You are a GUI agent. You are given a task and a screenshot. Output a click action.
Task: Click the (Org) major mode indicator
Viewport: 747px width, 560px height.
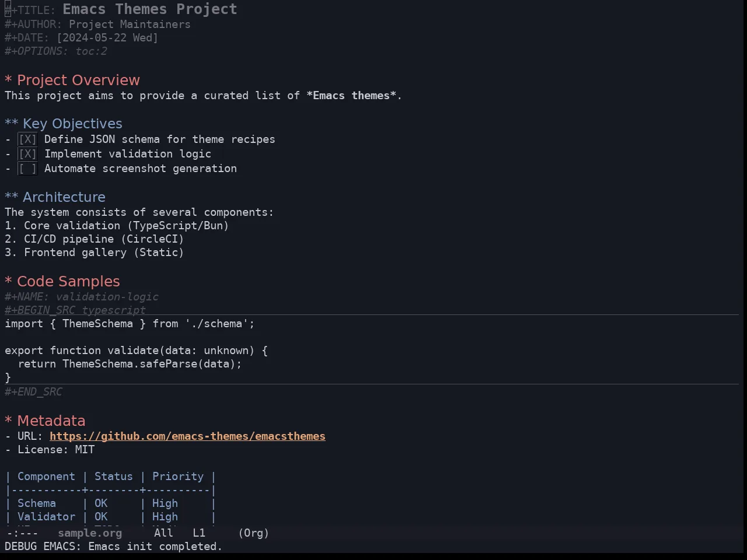(x=253, y=533)
